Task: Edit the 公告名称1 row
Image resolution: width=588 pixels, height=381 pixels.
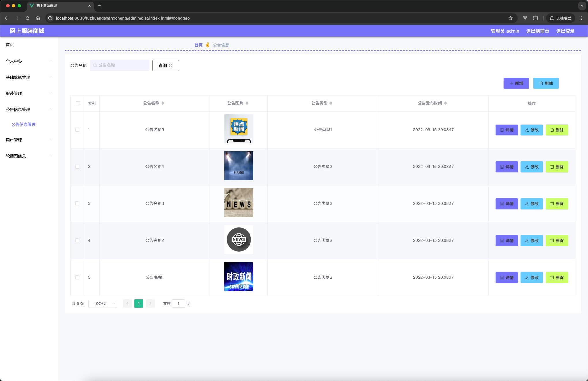Action: 532,278
